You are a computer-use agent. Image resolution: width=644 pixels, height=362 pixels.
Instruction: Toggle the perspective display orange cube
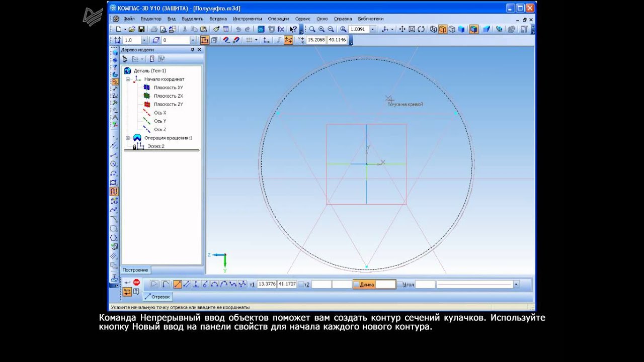(x=474, y=29)
